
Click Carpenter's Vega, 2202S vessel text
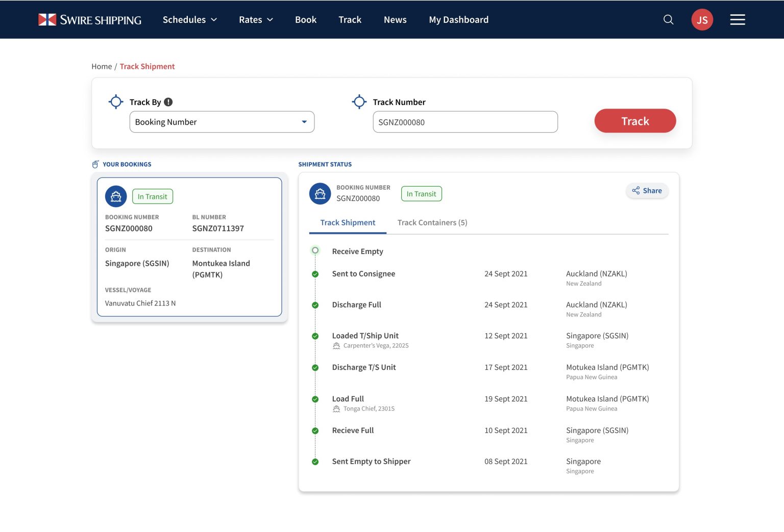click(x=376, y=346)
